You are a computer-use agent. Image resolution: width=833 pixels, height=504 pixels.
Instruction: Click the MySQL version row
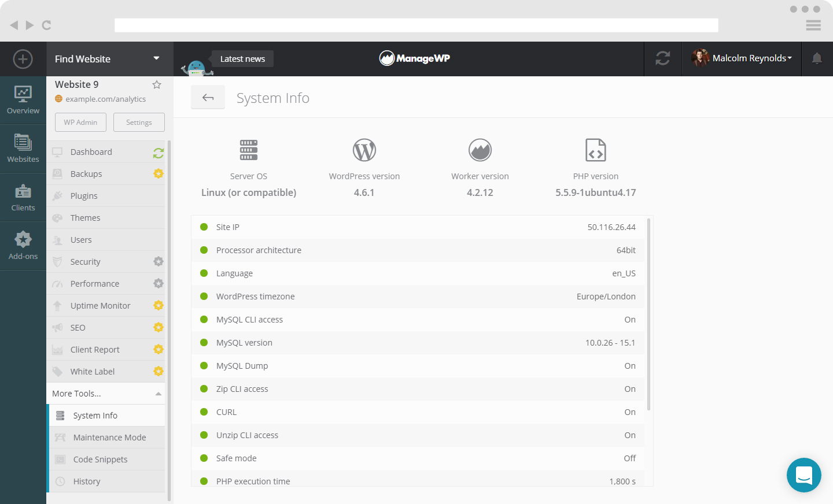point(418,343)
